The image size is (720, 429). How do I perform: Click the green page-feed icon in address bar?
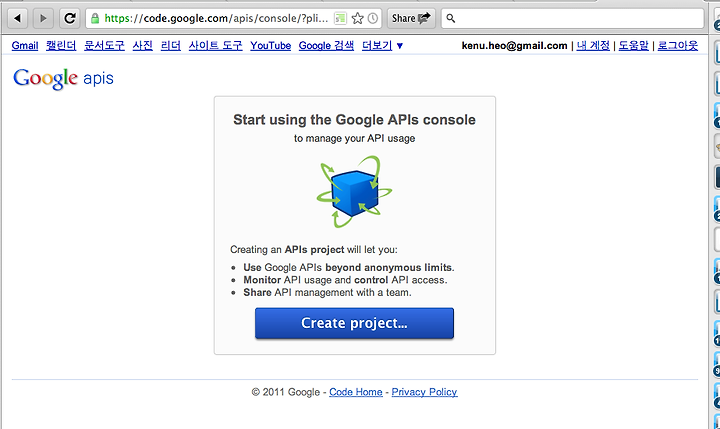pyautogui.click(x=340, y=18)
